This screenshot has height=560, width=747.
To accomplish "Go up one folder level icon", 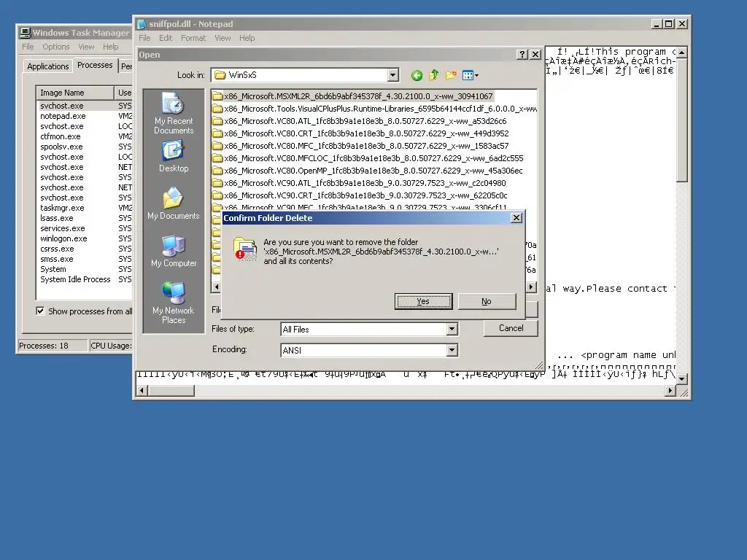I will coord(433,75).
